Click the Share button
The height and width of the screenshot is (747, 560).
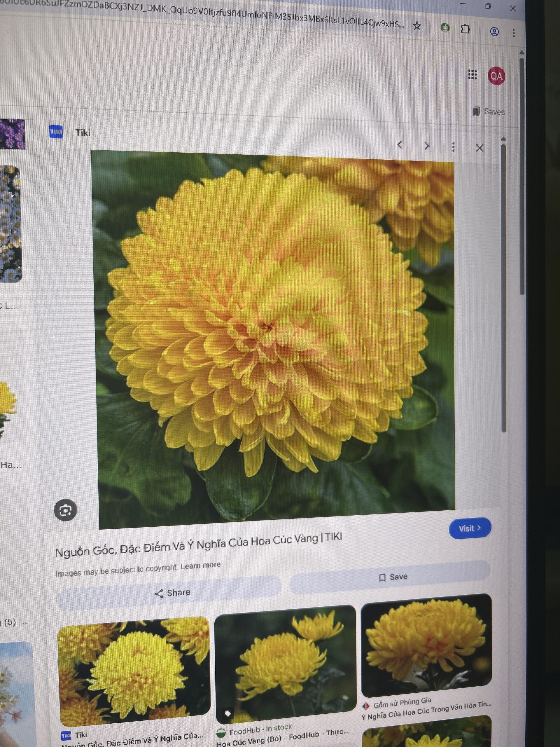[172, 593]
